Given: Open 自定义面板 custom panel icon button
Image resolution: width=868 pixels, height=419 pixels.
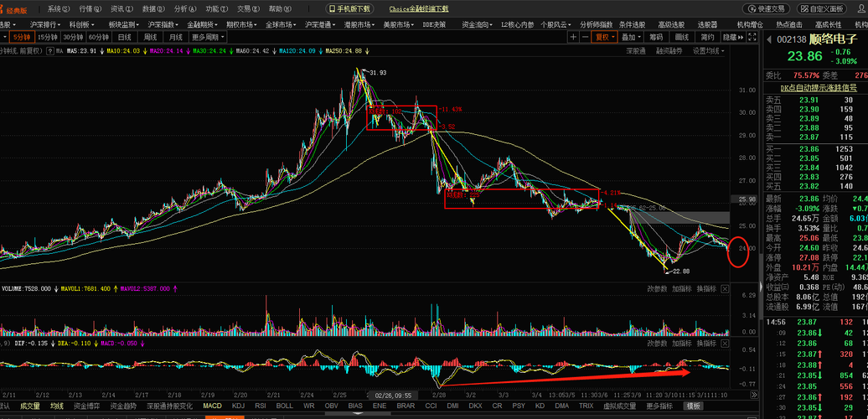Looking at the screenshot, I should pos(821,9).
